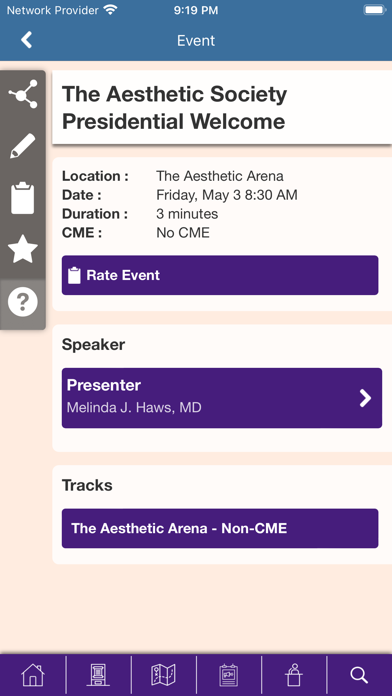Open the exhibitor booth tab icon
The width and height of the screenshot is (392, 696).
(98, 675)
